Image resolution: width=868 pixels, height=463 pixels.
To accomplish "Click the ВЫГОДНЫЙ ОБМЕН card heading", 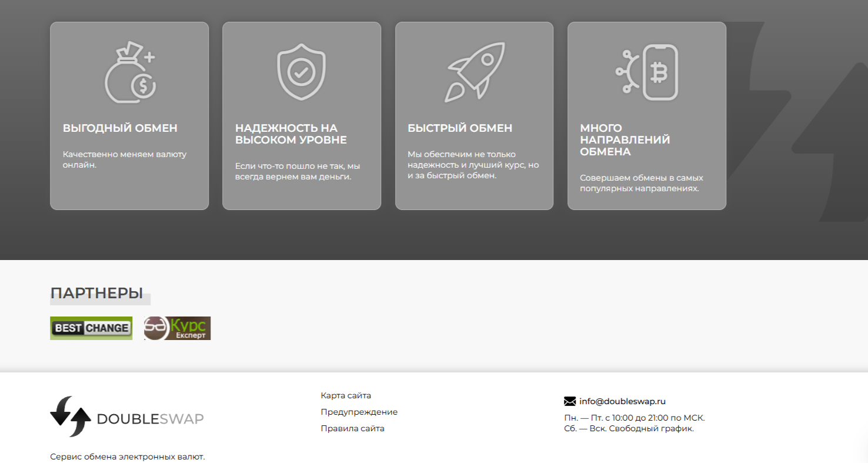I will click(x=120, y=128).
